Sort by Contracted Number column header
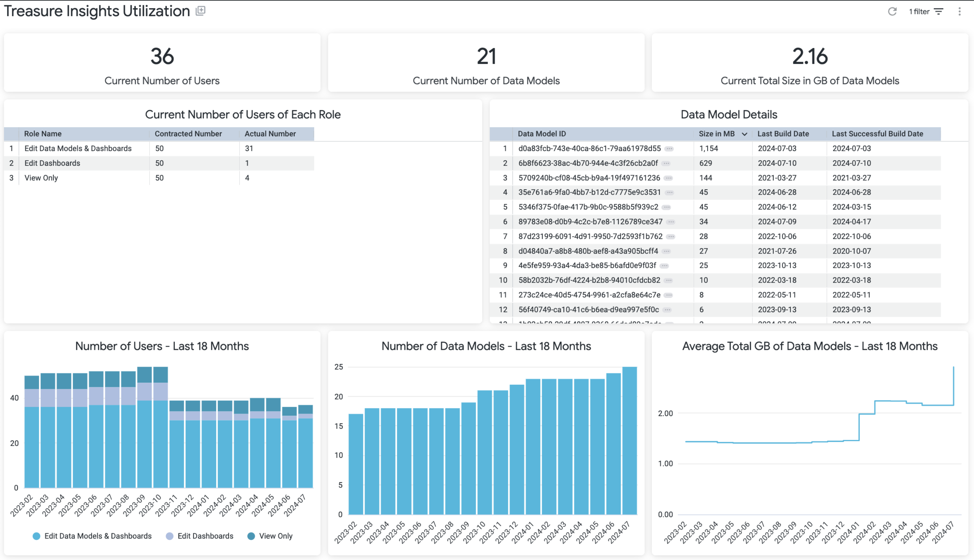Image resolution: width=974 pixels, height=560 pixels. point(188,134)
